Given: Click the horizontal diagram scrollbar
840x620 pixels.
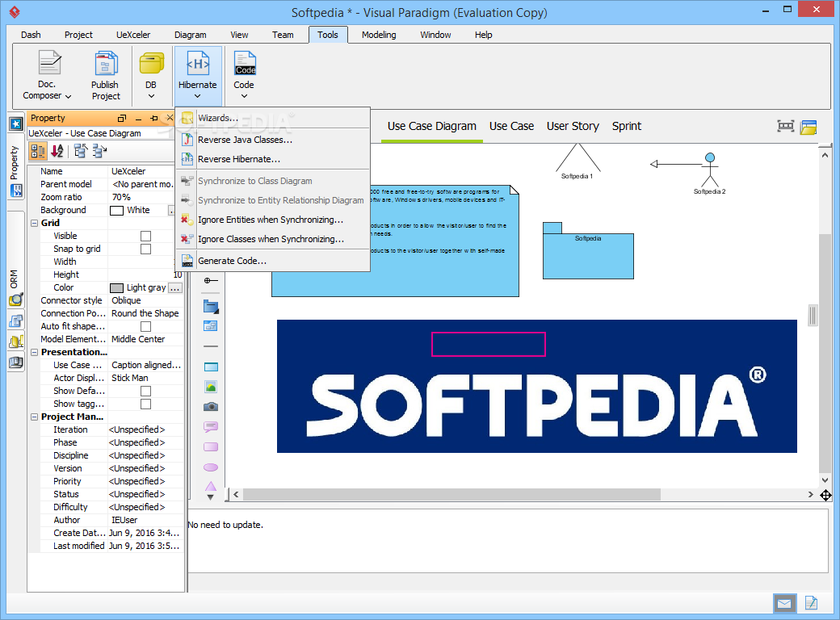Looking at the screenshot, I should (451, 495).
